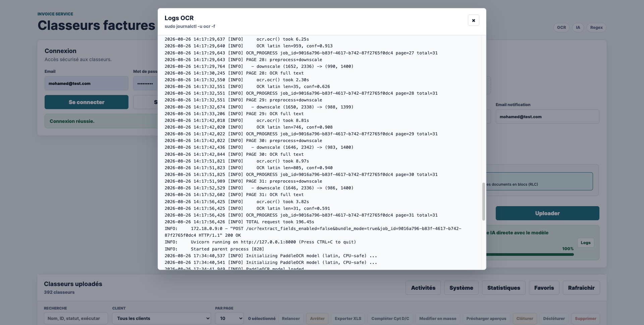Focus the Recherche search field

76,318
